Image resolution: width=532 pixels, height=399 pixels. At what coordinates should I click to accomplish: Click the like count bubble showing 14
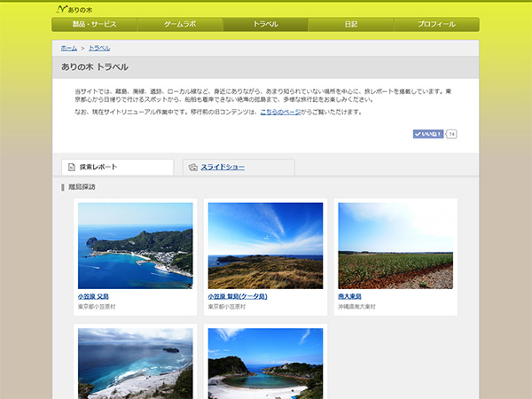coord(451,134)
